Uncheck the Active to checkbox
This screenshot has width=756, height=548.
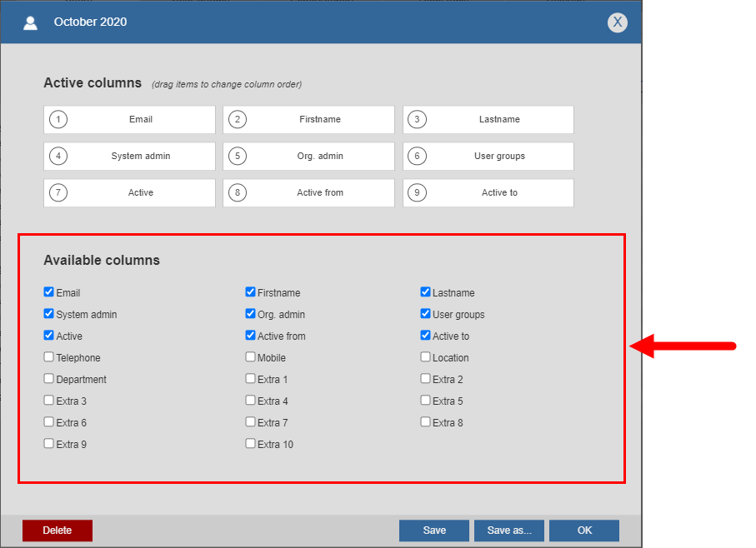pyautogui.click(x=425, y=335)
